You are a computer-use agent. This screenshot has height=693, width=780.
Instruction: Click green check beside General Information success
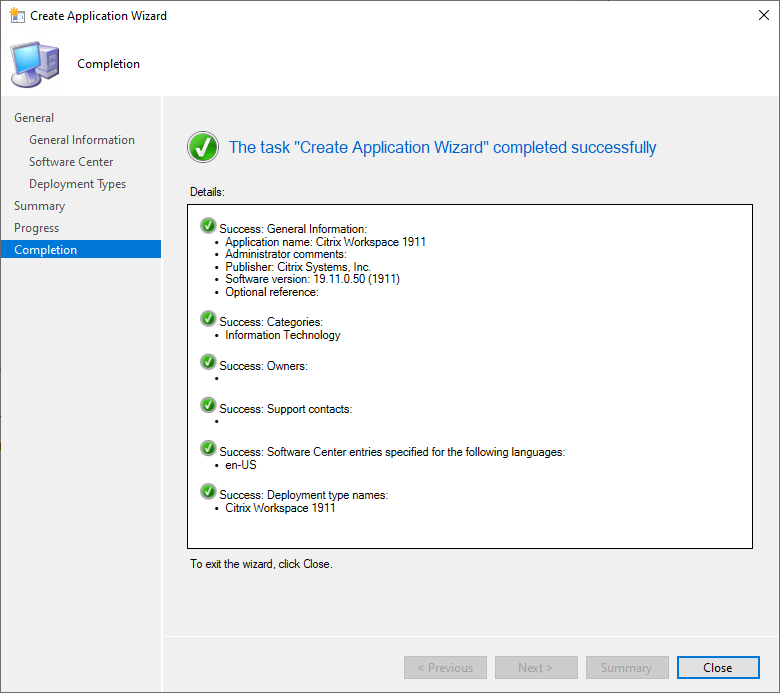(208, 225)
